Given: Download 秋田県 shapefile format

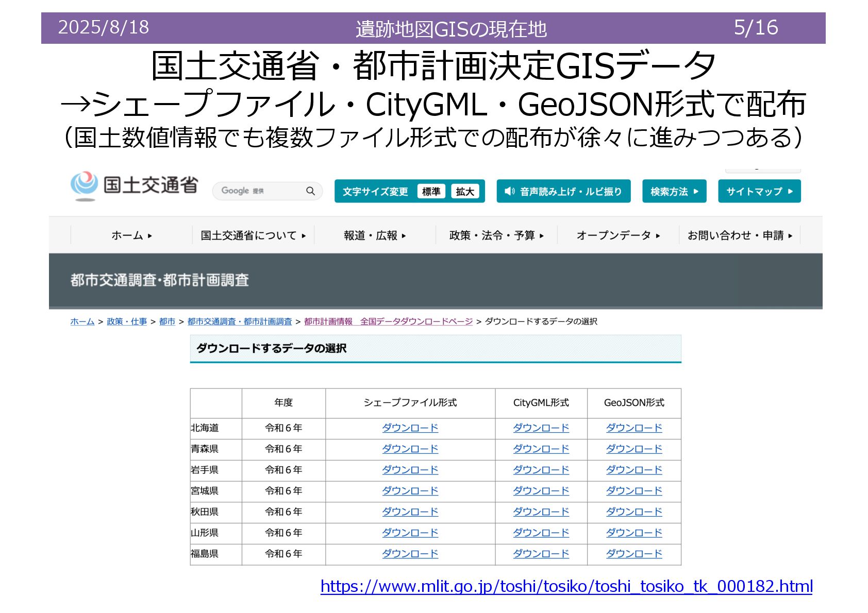Looking at the screenshot, I should point(410,512).
